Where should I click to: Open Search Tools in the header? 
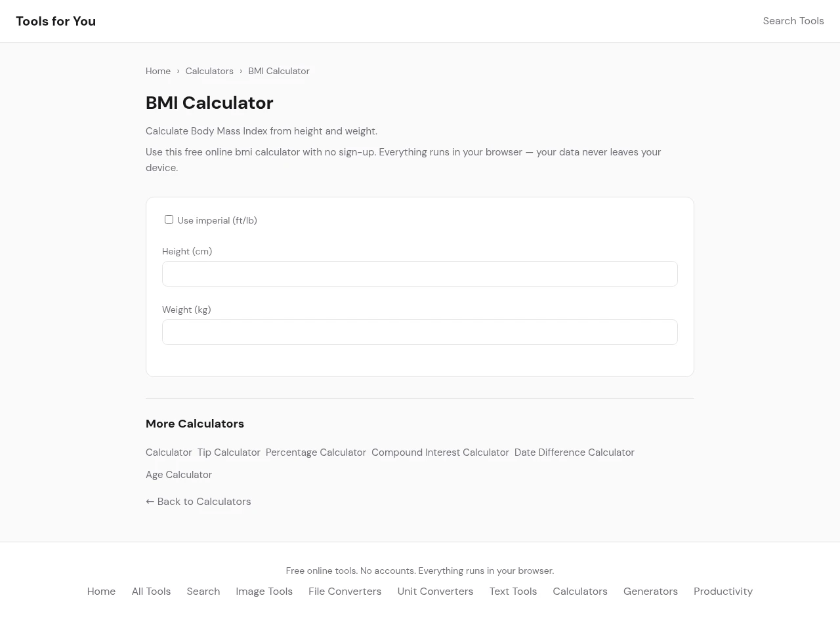(793, 21)
